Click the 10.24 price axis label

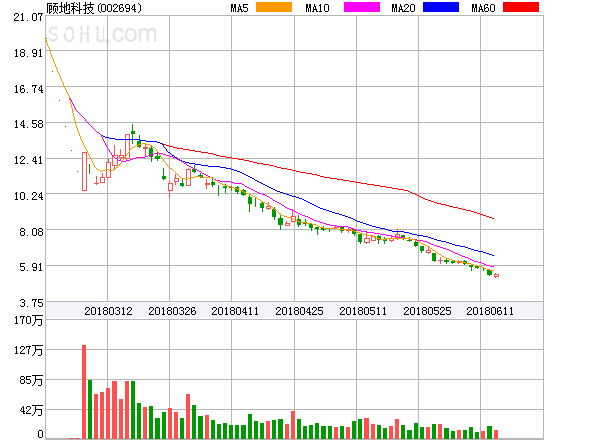tap(28, 196)
